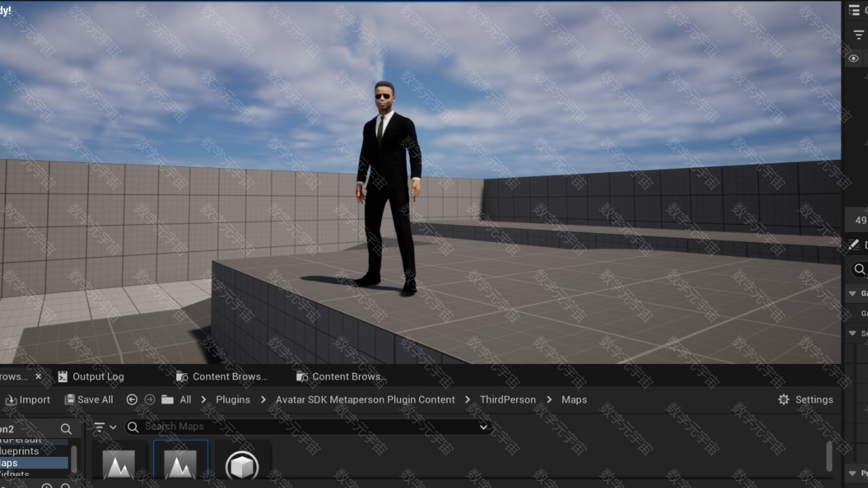The height and width of the screenshot is (488, 868).
Task: Click the Details search icon
Action: (x=860, y=270)
